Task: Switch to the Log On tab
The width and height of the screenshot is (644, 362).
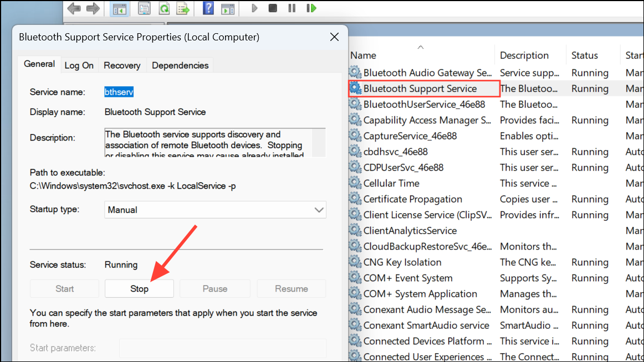Action: coord(79,66)
